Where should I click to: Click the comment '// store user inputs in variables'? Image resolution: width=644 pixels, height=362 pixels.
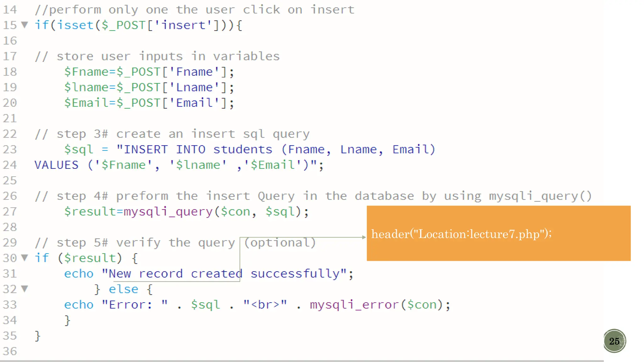coord(157,56)
